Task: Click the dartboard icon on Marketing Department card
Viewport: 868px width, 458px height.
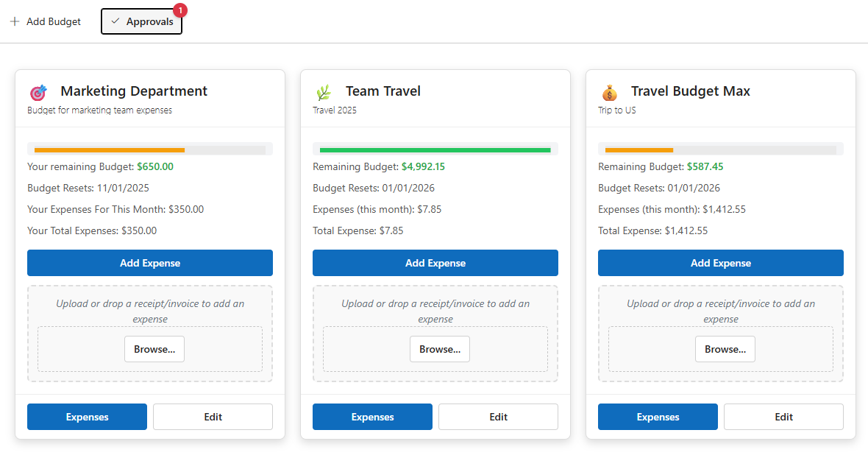Action: (38, 91)
